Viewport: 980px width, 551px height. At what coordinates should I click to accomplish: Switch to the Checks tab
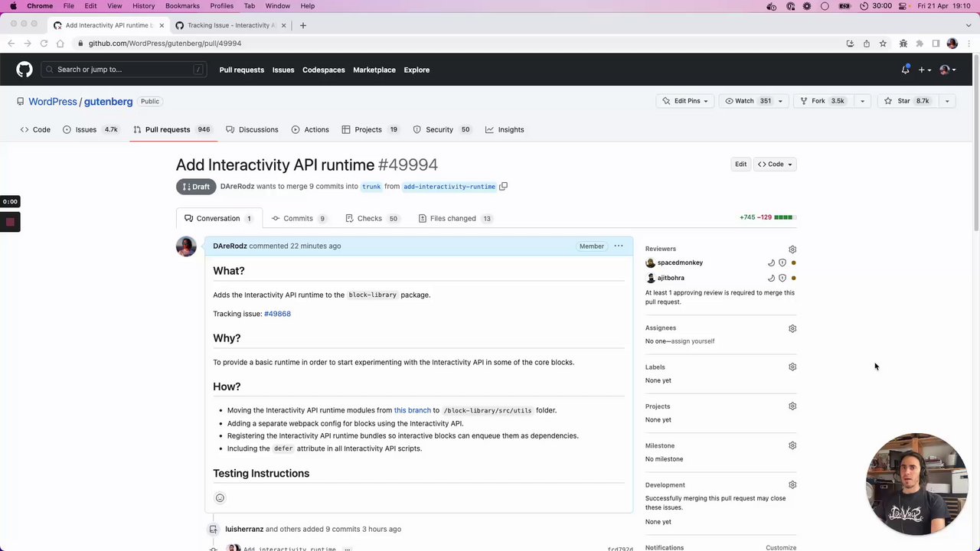[x=371, y=218]
